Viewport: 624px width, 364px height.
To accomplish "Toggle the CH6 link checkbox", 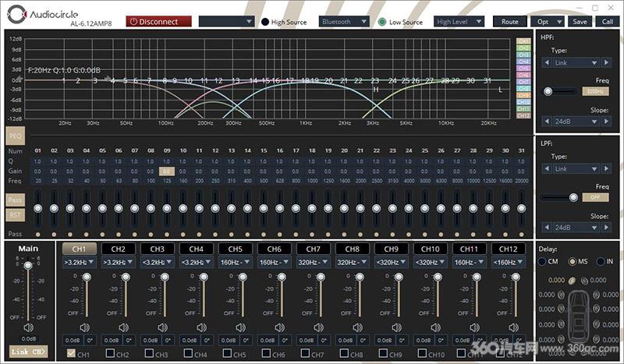I will click(x=266, y=353).
